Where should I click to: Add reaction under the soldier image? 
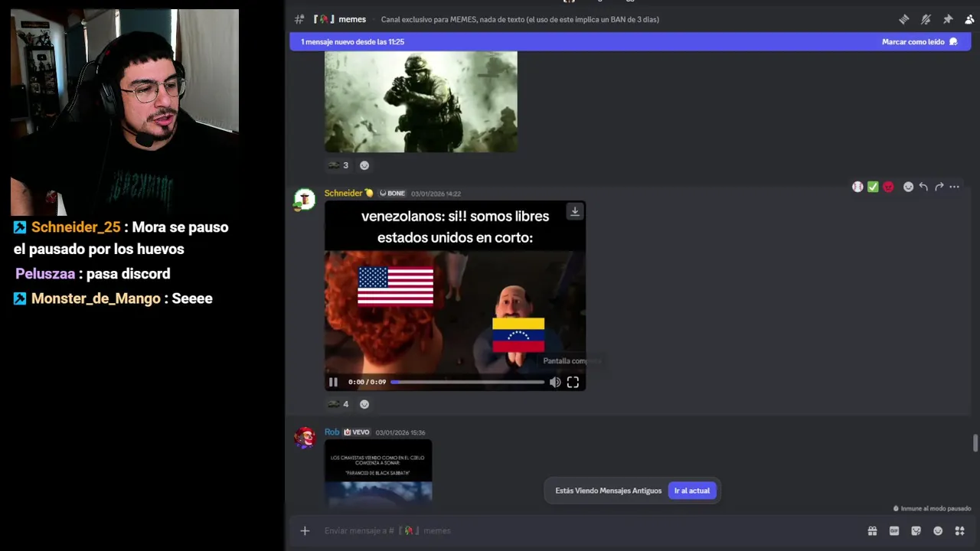click(x=364, y=165)
